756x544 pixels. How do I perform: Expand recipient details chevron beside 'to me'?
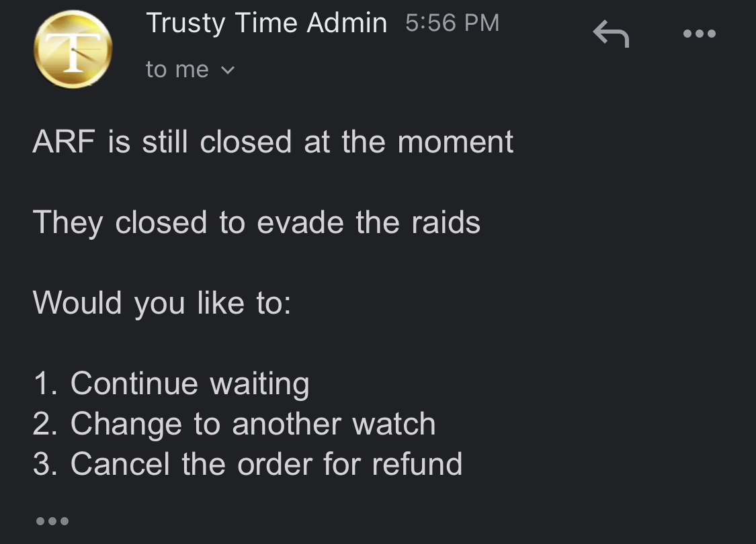(x=228, y=71)
